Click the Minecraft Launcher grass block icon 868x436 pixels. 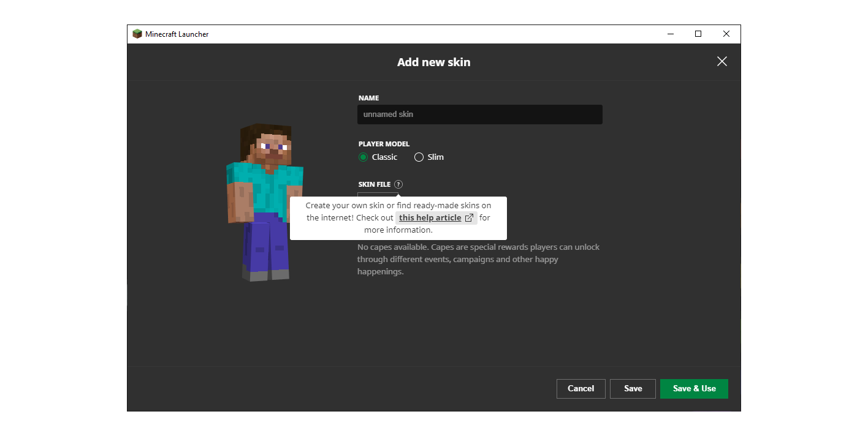coord(137,34)
